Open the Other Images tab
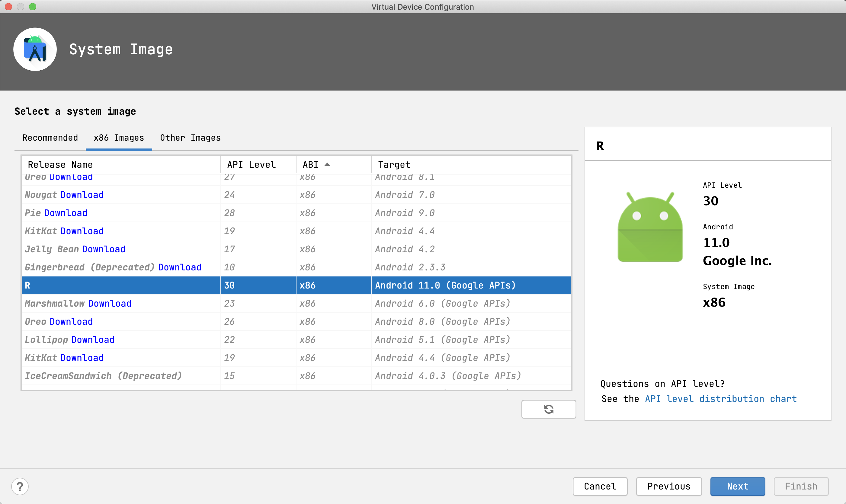 [190, 138]
